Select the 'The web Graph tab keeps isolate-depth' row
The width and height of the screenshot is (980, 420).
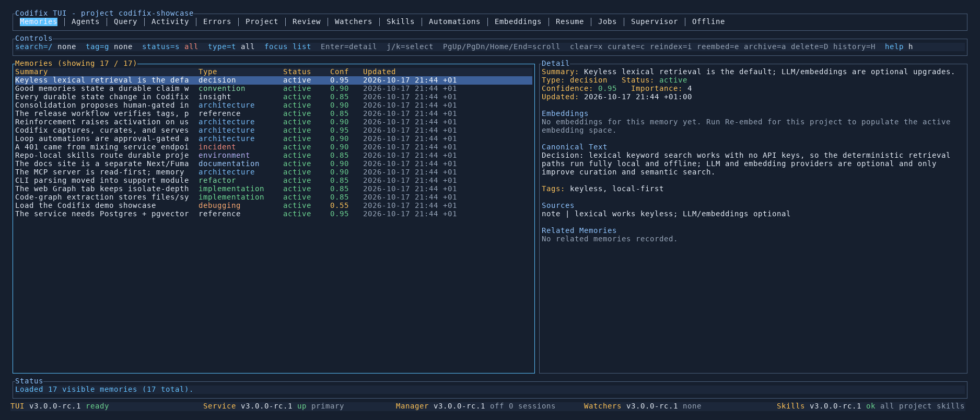[x=273, y=189]
